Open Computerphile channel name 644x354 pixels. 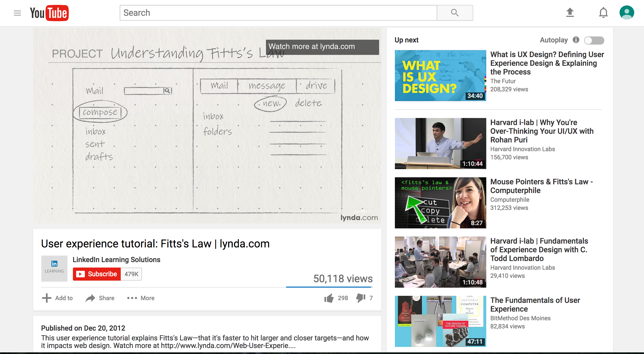click(x=510, y=200)
